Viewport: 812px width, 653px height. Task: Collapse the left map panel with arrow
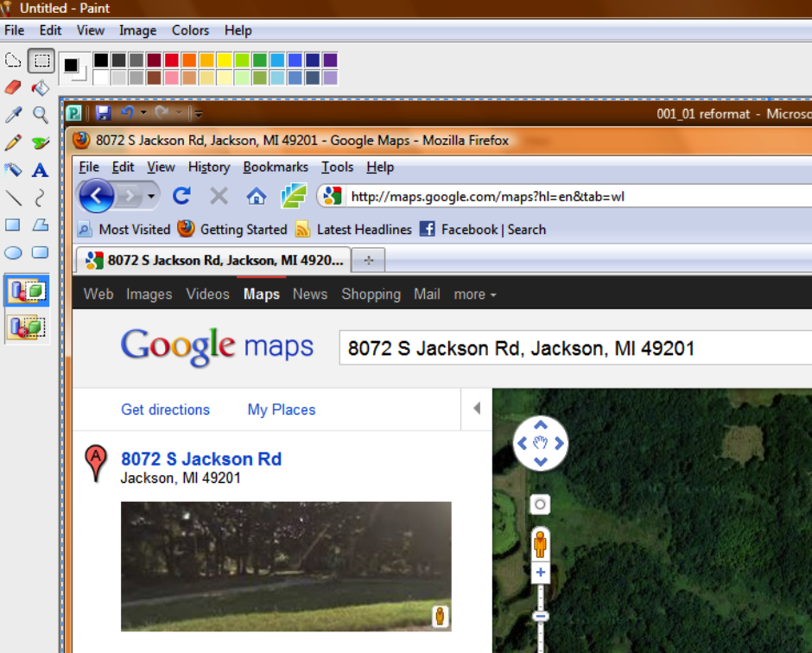[x=477, y=408]
